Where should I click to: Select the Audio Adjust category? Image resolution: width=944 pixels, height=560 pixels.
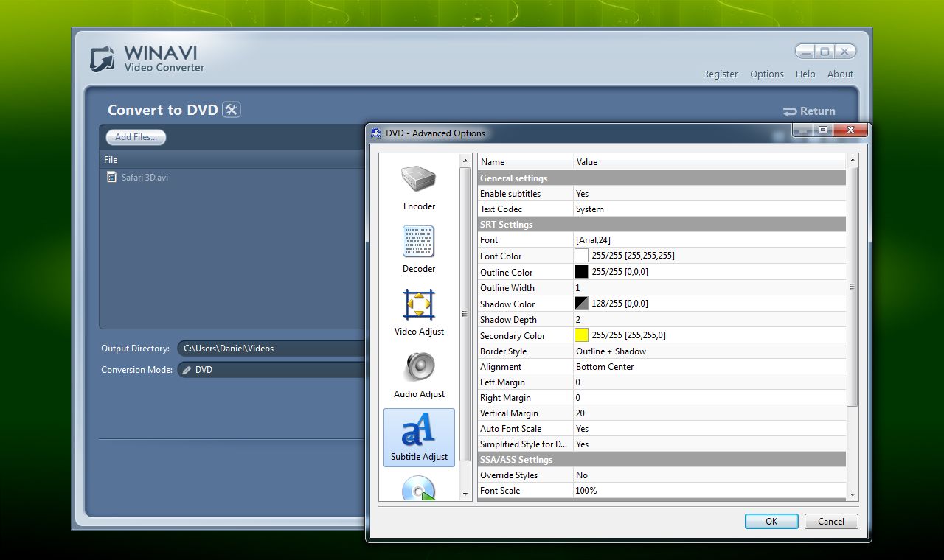419,375
